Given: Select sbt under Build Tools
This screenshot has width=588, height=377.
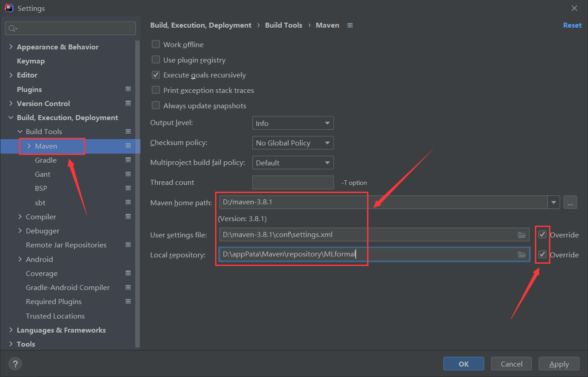Looking at the screenshot, I should coord(40,203).
